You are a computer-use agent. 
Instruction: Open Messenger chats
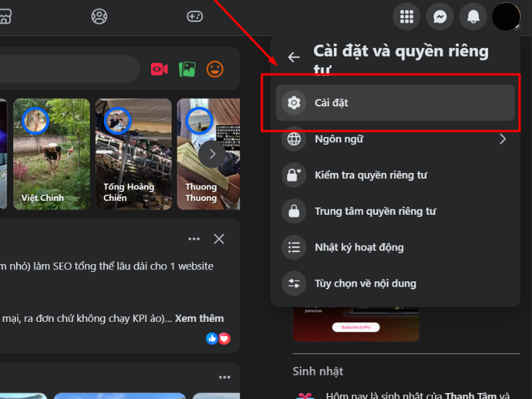(440, 16)
